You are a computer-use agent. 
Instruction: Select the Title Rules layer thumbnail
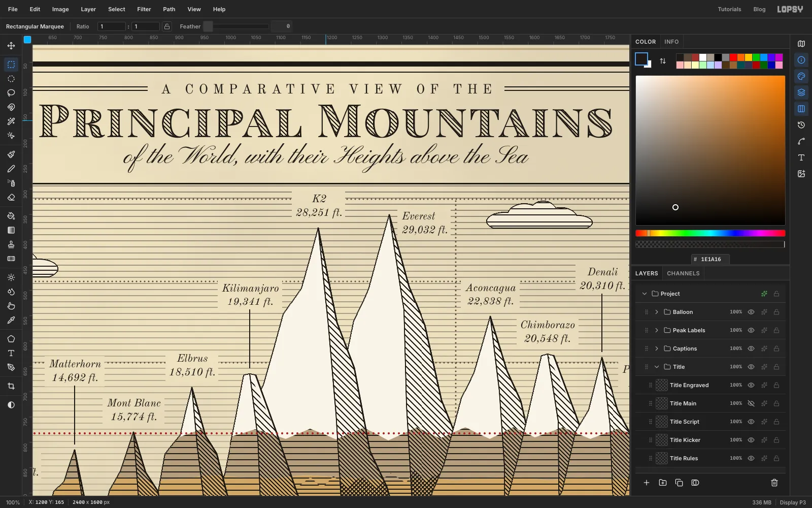pyautogui.click(x=662, y=458)
